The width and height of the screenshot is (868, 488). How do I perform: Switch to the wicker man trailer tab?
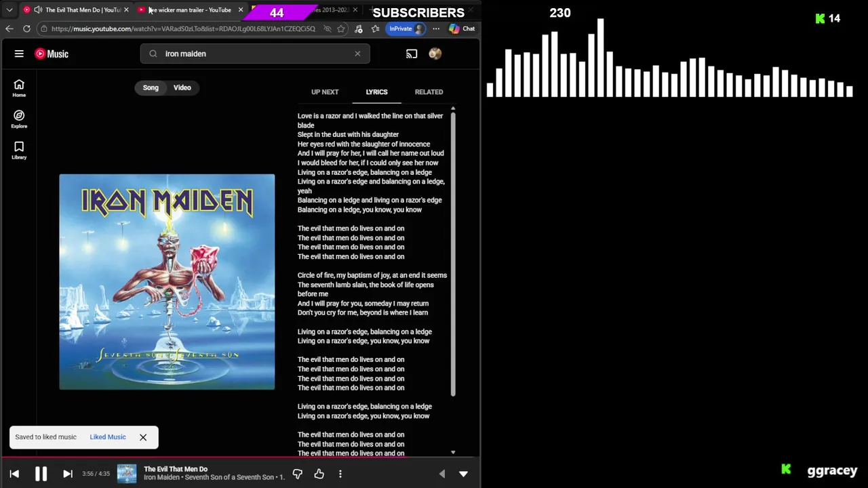coord(191,10)
